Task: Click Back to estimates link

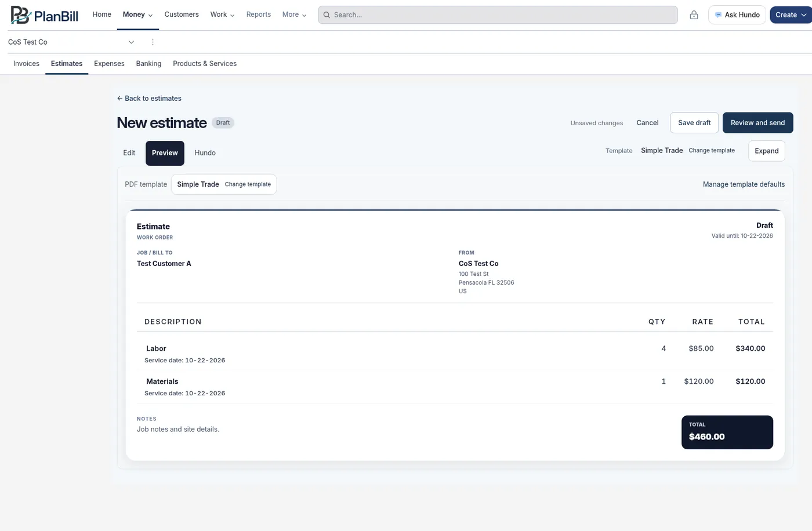Action: pos(149,99)
